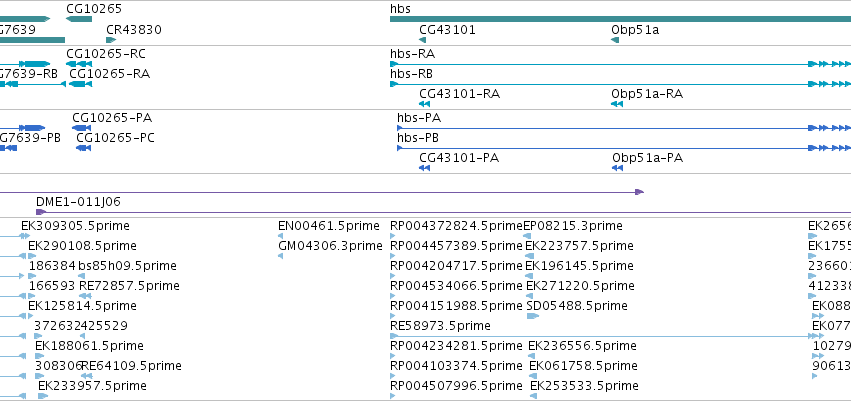851x401 pixels.
Task: Select the CG43101 gene arrow
Action: click(x=422, y=40)
